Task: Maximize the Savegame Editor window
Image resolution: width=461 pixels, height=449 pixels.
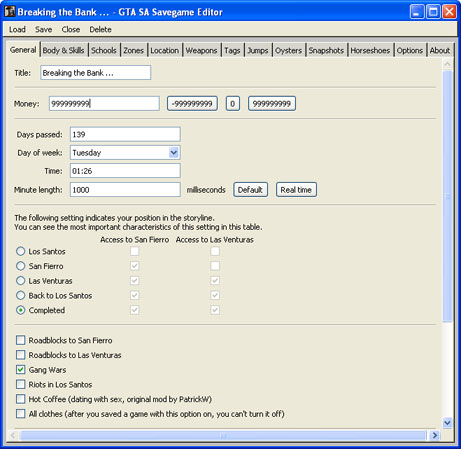Action: tap(433, 12)
